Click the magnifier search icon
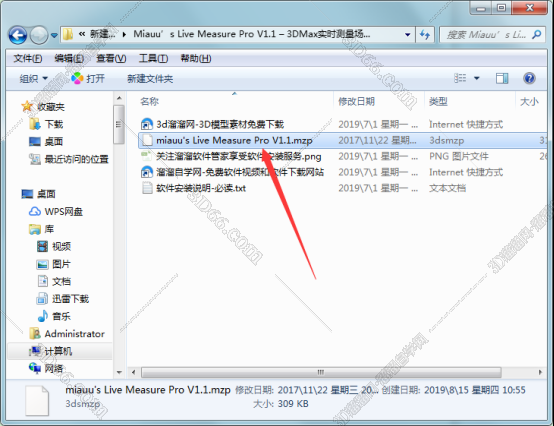 coord(536,35)
